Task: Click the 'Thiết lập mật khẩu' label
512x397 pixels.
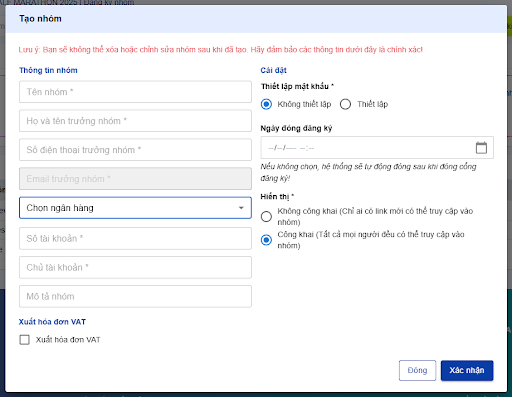Action: 297,86
